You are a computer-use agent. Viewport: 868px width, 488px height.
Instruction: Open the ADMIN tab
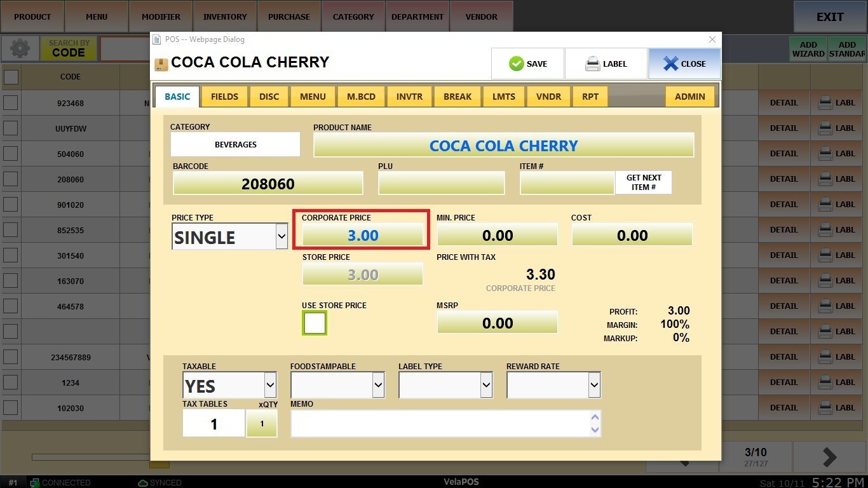pyautogui.click(x=689, y=97)
